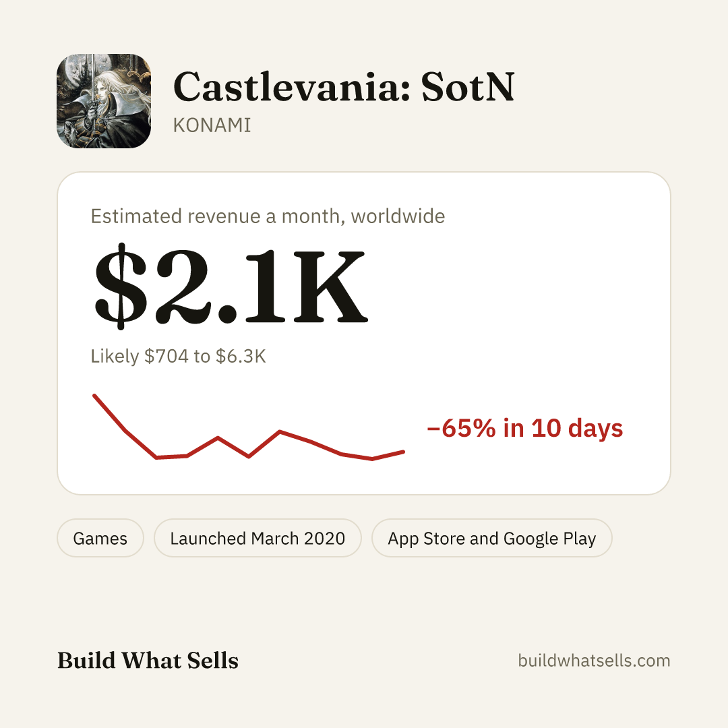Select the Likely $704 to $6.3K range text
This screenshot has width=728, height=728.
[178, 357]
